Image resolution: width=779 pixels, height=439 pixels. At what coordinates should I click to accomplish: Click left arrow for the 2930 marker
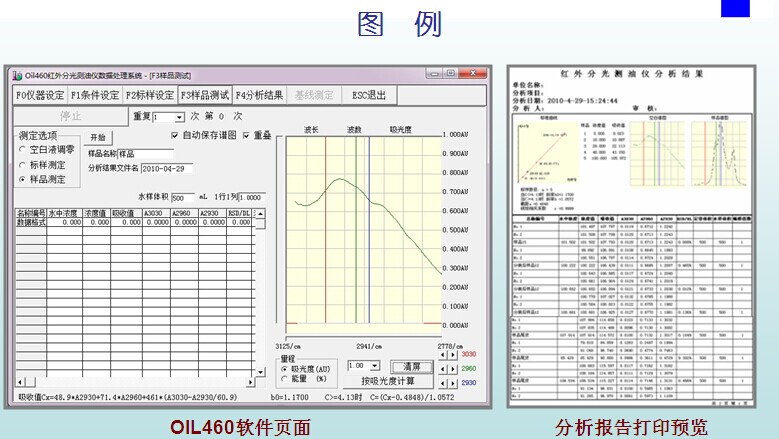(443, 383)
